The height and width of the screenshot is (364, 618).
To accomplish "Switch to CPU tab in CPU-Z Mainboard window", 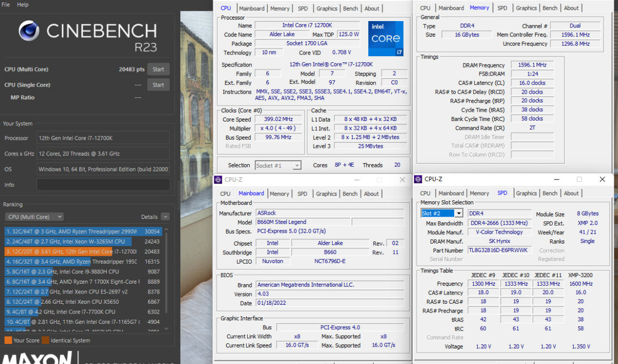I will tap(225, 194).
